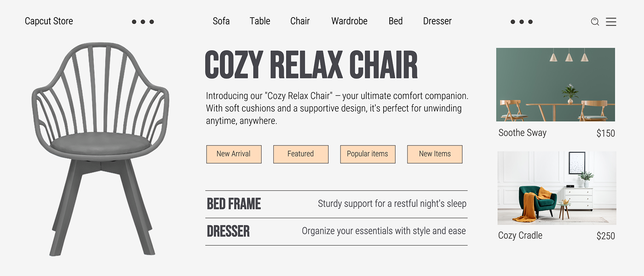Screen dimensions: 644x276
Task: View the Cozy Cradle product thumbnail
Action: tap(557, 188)
